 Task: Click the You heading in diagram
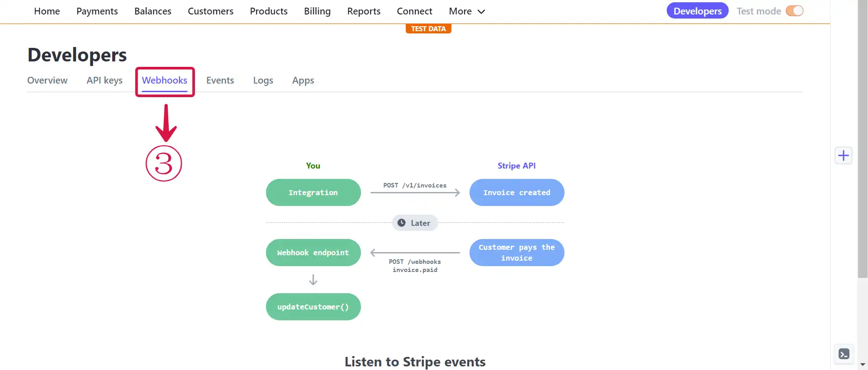313,166
